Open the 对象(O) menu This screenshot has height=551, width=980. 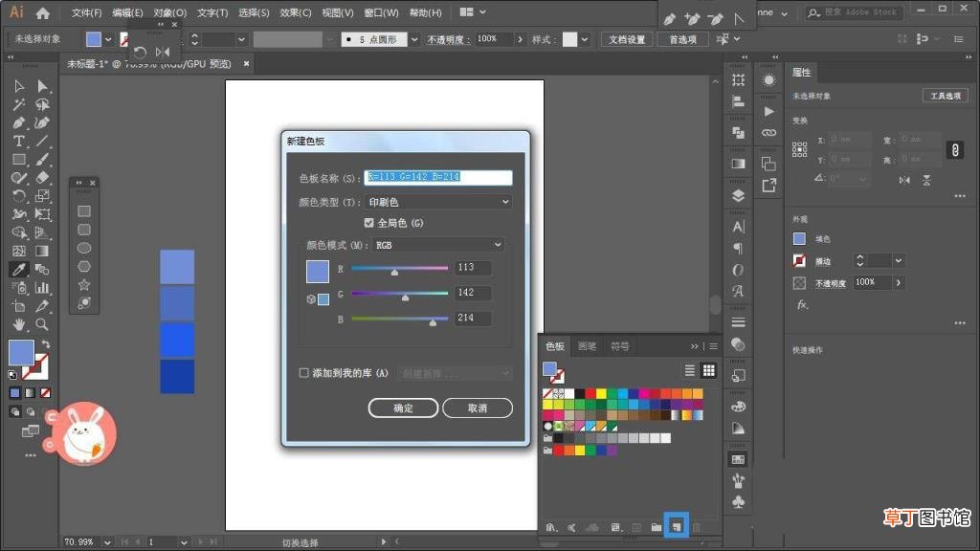coord(170,12)
